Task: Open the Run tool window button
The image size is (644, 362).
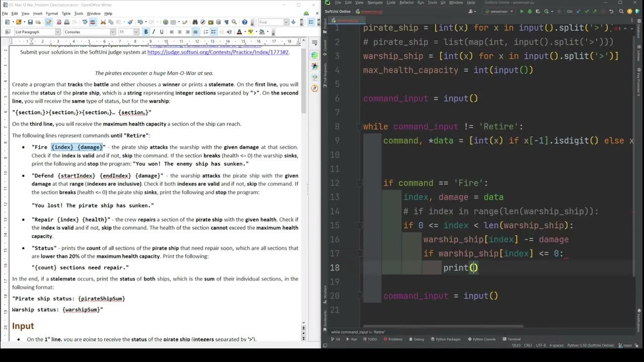Action: pyautogui.click(x=352, y=339)
